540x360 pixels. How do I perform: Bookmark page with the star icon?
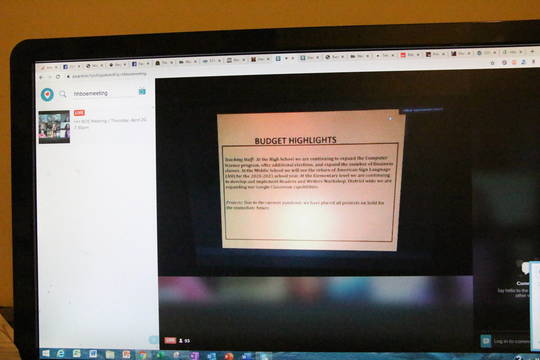click(x=492, y=63)
